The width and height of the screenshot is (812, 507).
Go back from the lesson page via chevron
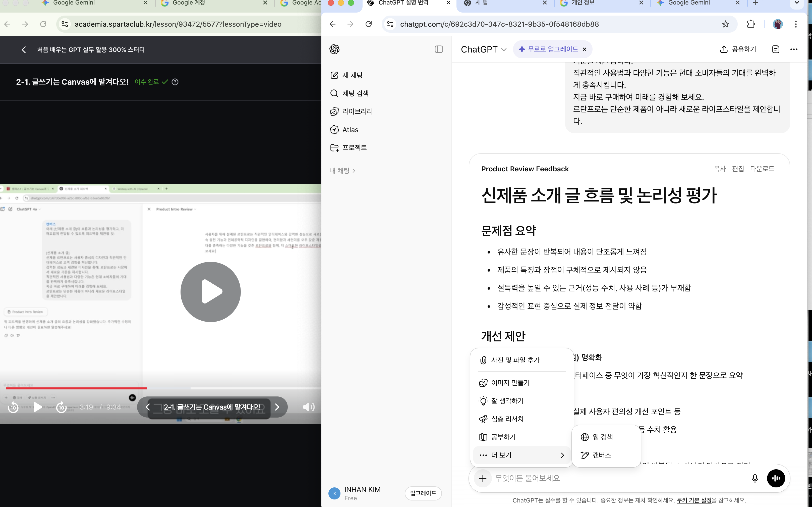coord(23,50)
